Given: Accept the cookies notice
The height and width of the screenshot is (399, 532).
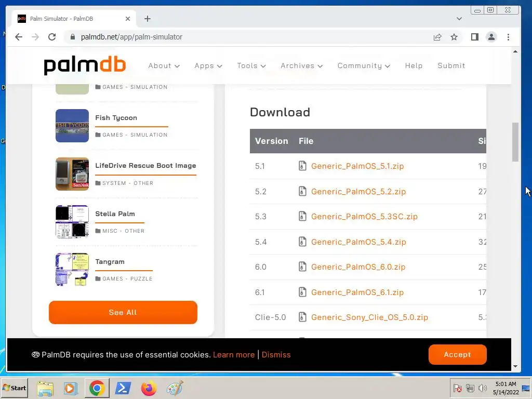Looking at the screenshot, I should [x=457, y=354].
